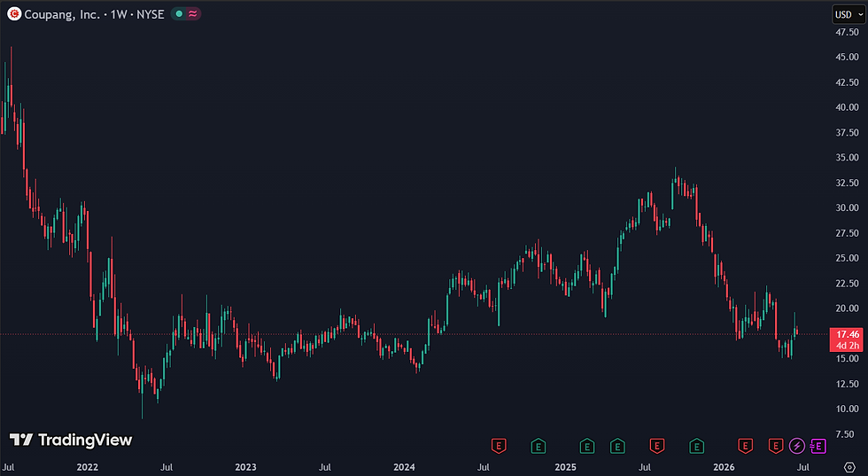The height and width of the screenshot is (476, 868).
Task: Click red earnings marker just after Jul 2025
Action: [656, 446]
